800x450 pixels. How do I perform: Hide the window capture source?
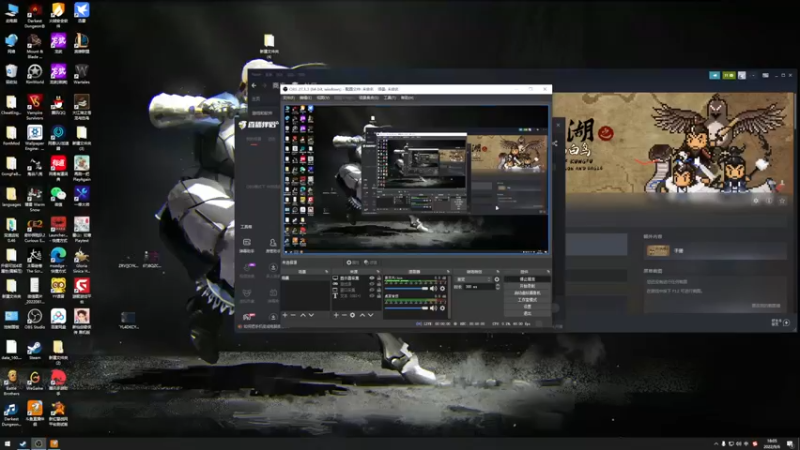371,290
